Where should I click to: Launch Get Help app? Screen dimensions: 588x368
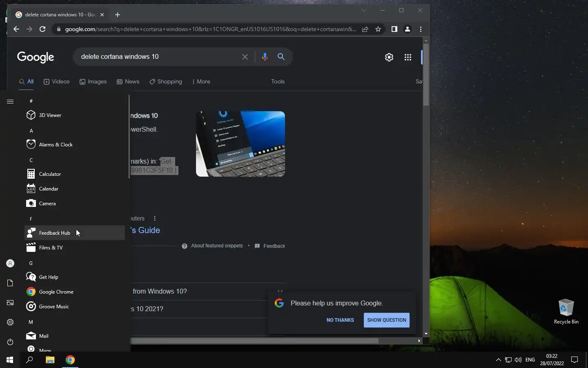[75, 277]
